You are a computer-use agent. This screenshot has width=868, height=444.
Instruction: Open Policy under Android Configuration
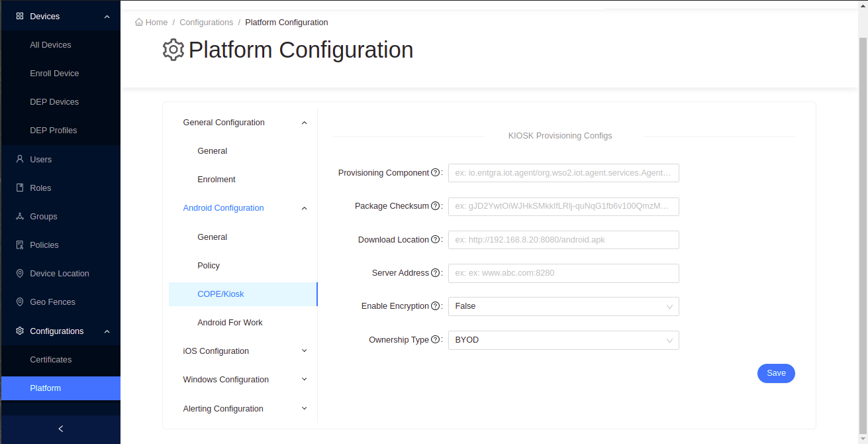[209, 266]
